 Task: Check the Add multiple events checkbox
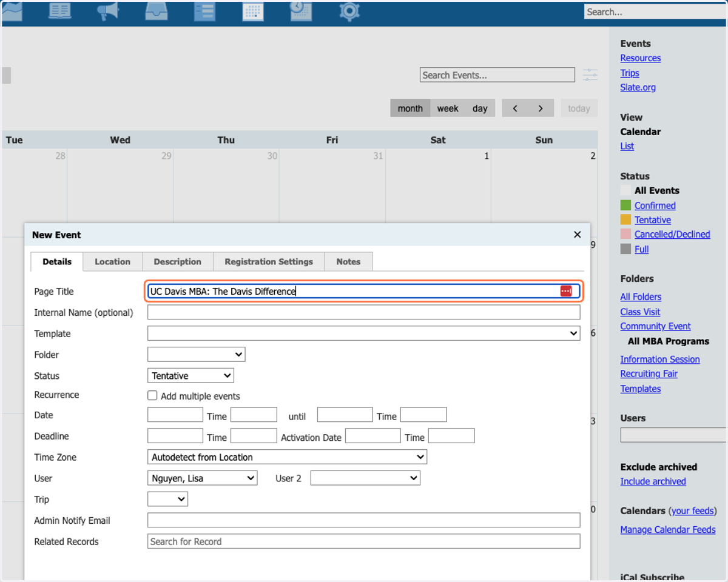(153, 396)
